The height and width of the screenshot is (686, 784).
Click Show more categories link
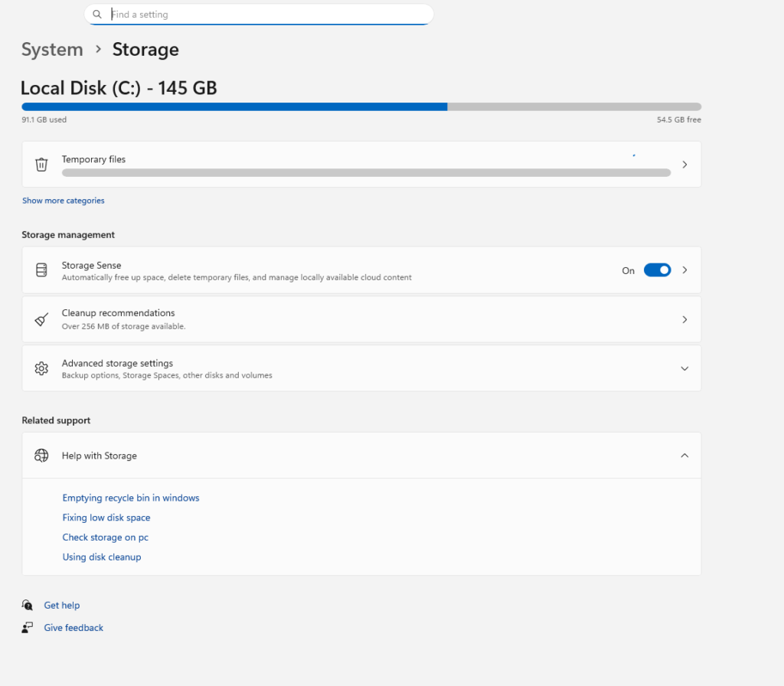64,201
